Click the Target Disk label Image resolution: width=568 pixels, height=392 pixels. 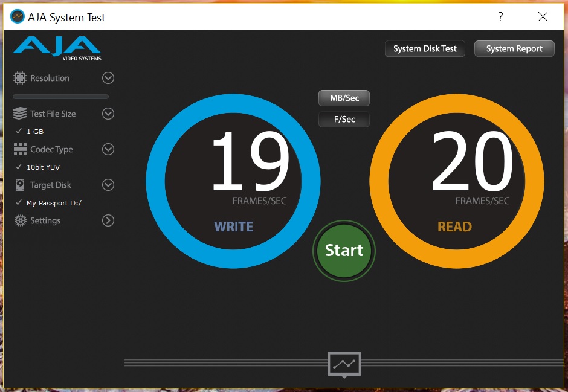51,185
